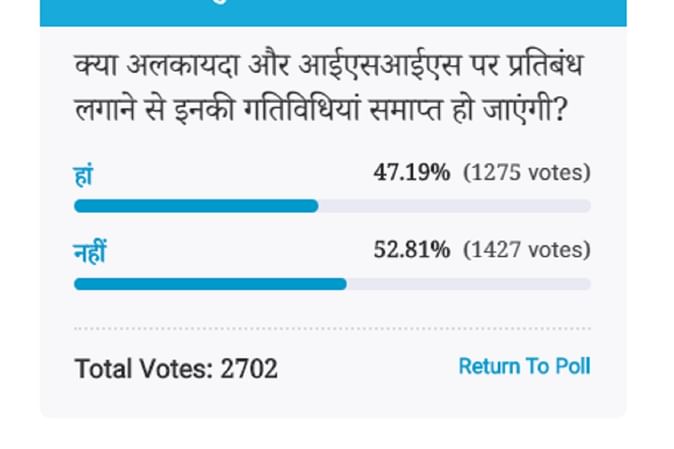
Task: Select the हां option label
Action: click(84, 174)
